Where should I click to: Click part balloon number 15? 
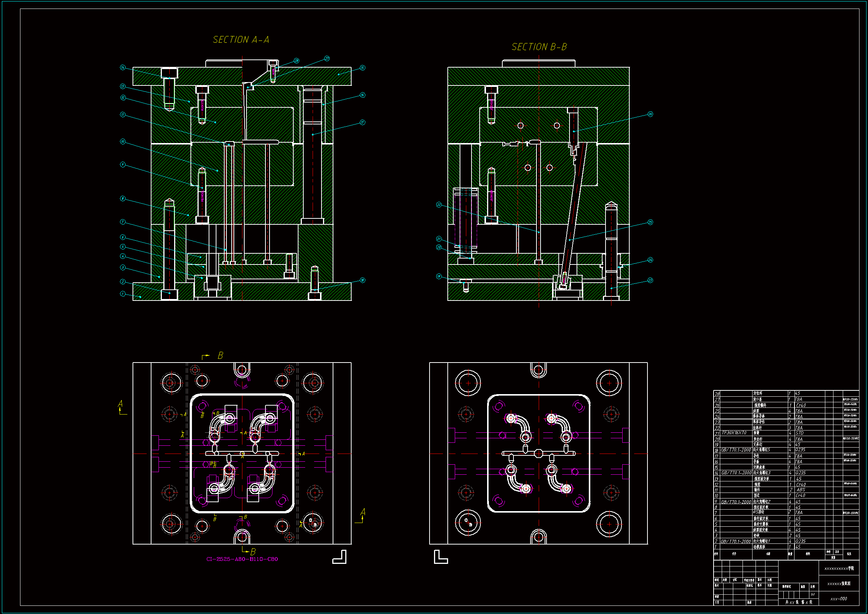click(x=362, y=68)
